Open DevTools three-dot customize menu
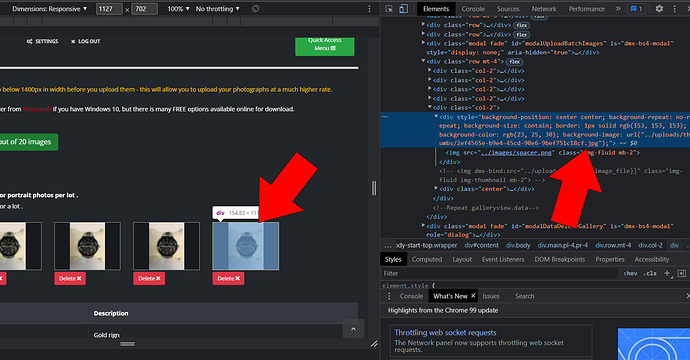The image size is (690, 360). tap(674, 9)
